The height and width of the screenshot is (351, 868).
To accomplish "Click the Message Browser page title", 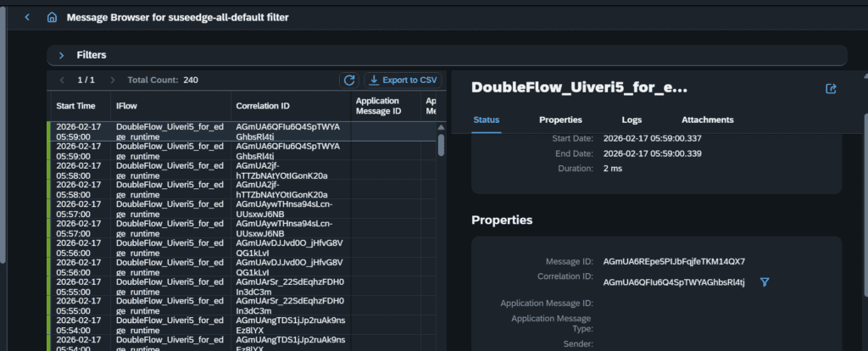I will (178, 17).
